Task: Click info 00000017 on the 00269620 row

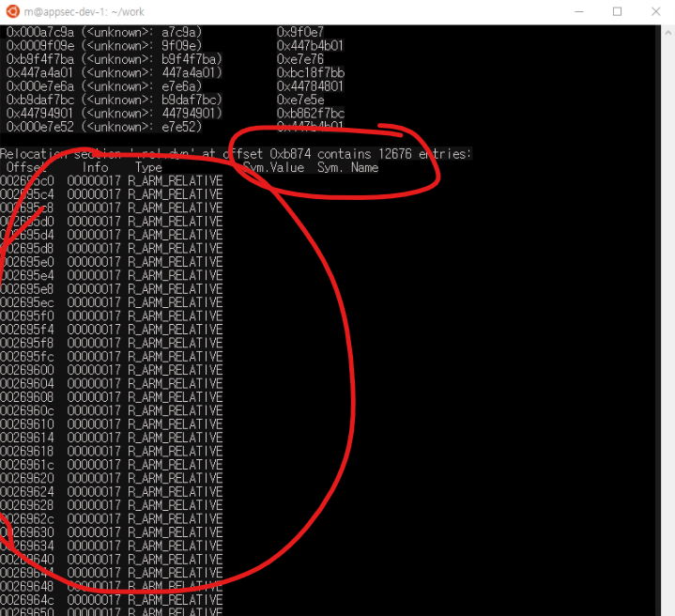Action: click(x=94, y=479)
